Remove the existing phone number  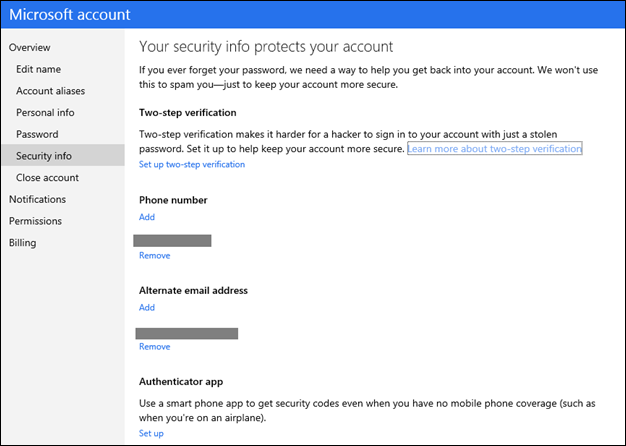pos(155,256)
